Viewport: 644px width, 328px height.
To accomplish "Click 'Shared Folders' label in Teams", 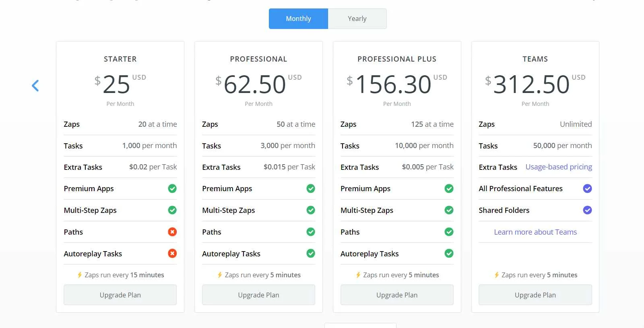I will (504, 210).
